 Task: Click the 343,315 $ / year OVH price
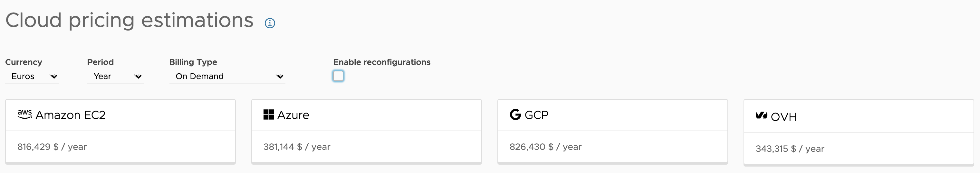pyautogui.click(x=790, y=149)
